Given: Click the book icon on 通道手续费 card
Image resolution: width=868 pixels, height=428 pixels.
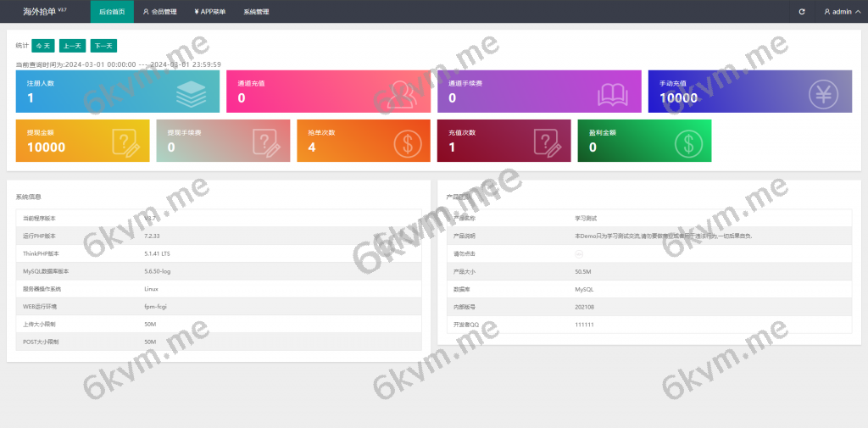Looking at the screenshot, I should (x=612, y=92).
